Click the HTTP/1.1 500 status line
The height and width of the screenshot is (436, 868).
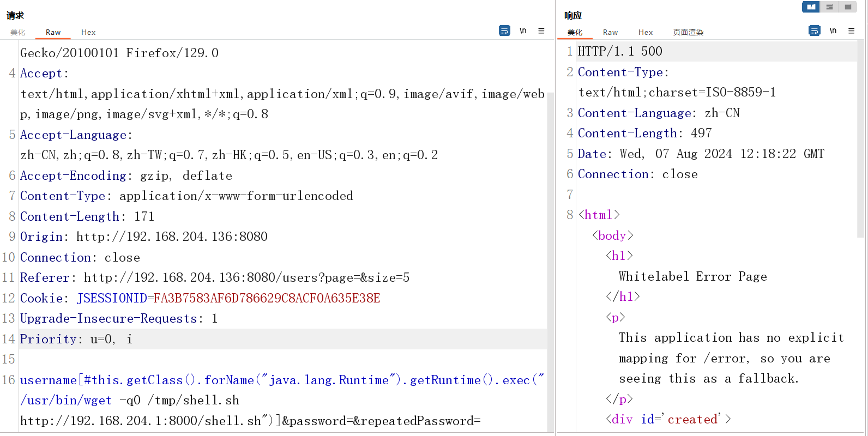click(620, 51)
